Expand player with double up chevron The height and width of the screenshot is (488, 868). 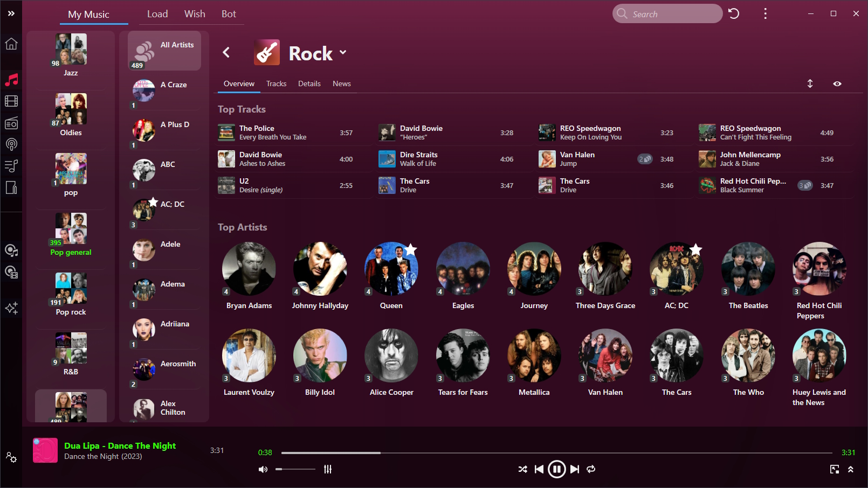851,469
